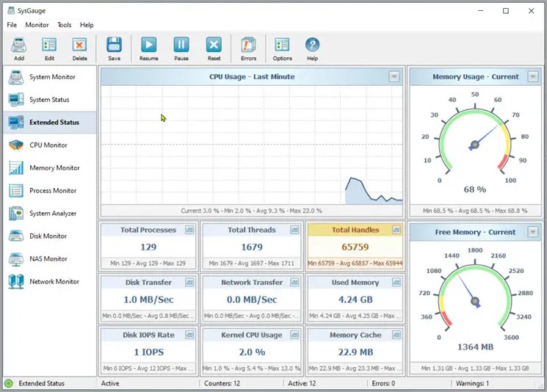
Task: Open NAS Monitor from sidebar
Action: tap(50, 259)
